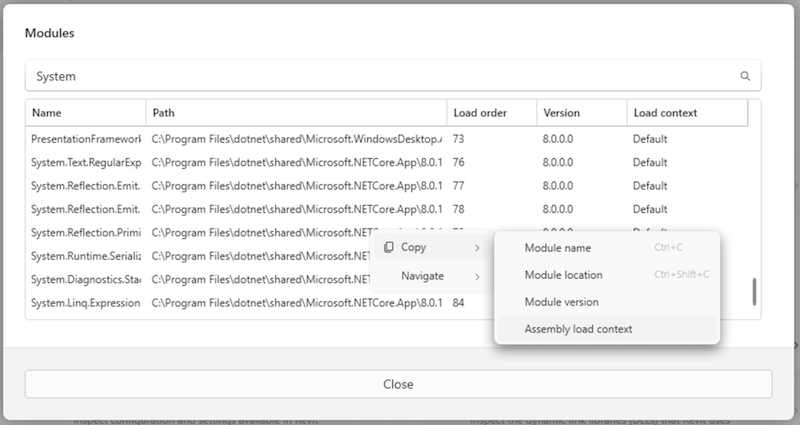
Task: Select the System.Linq.Expressions module row
Action: tap(86, 302)
